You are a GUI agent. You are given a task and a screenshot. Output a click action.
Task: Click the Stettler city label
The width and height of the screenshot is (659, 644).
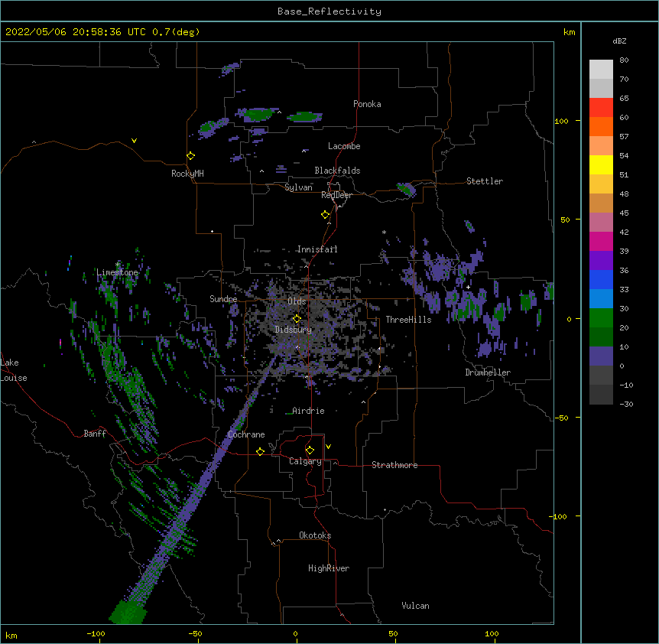point(485,181)
